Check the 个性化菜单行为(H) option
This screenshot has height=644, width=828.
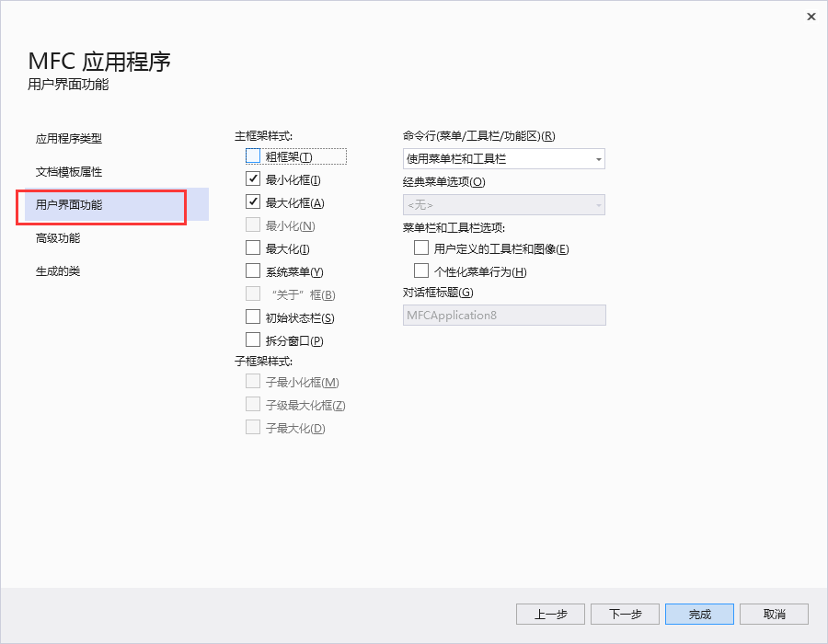click(x=421, y=270)
